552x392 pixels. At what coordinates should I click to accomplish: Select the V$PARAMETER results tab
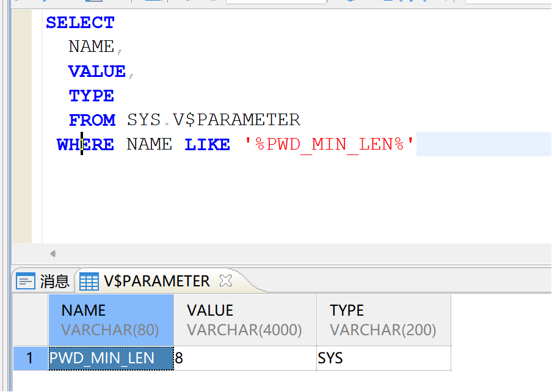156,281
